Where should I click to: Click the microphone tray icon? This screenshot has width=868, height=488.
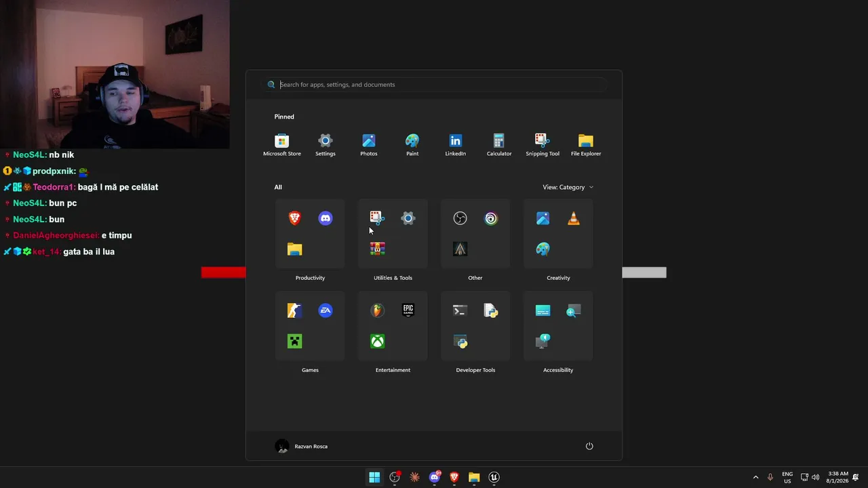click(x=770, y=477)
